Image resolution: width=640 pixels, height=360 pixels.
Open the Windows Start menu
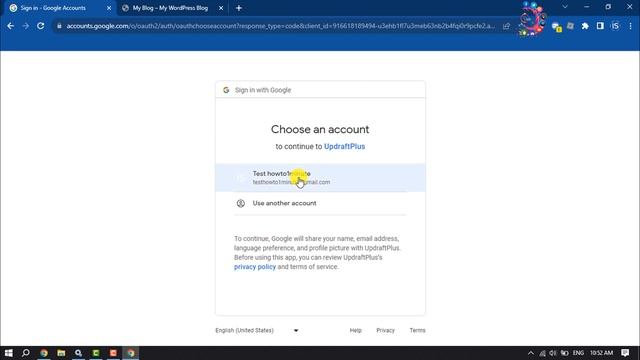coord(8,353)
